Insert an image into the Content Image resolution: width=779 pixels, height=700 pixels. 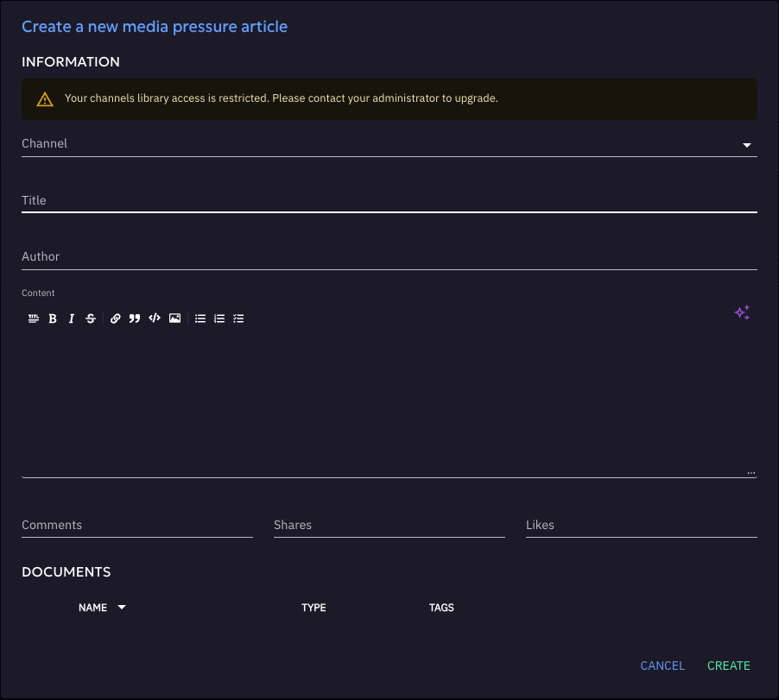pyautogui.click(x=174, y=318)
